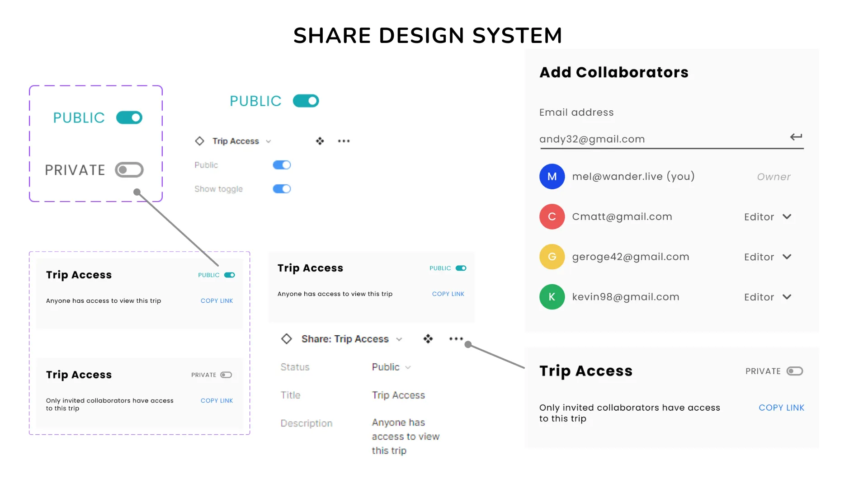Image resolution: width=868 pixels, height=488 pixels.
Task: Open the three-dot menu in Trip Access panel
Action: [x=344, y=141]
